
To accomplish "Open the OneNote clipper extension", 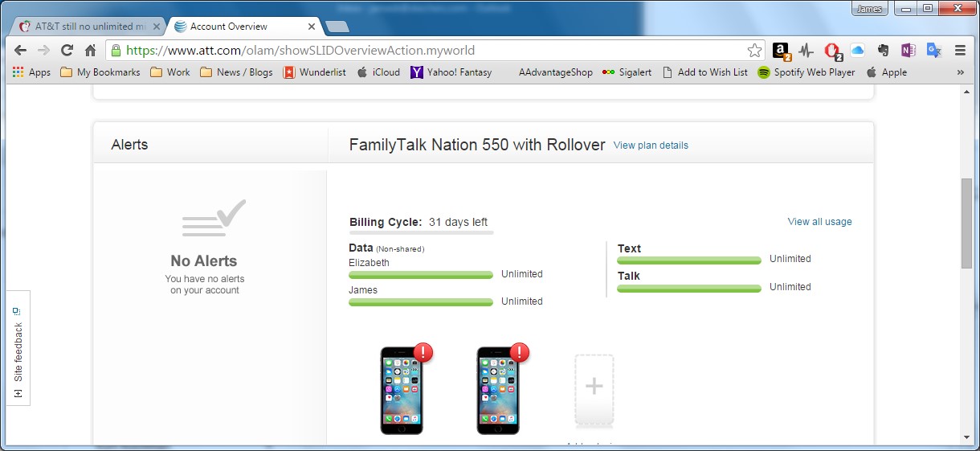I will tap(908, 50).
